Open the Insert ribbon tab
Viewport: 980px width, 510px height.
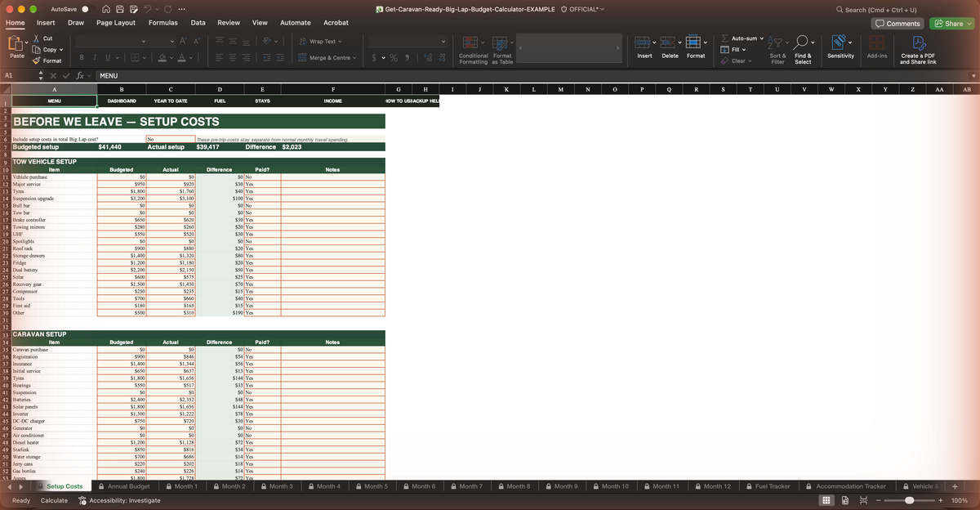[x=46, y=23]
